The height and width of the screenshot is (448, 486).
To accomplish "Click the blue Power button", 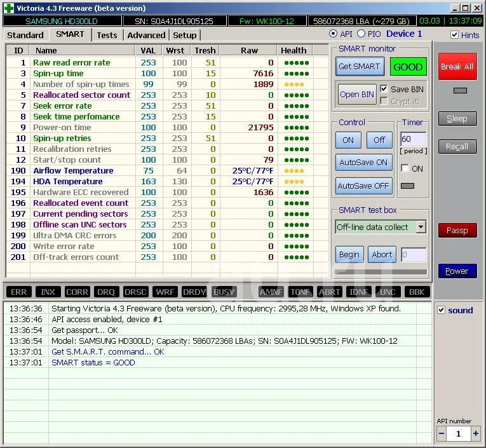I will pos(457,271).
